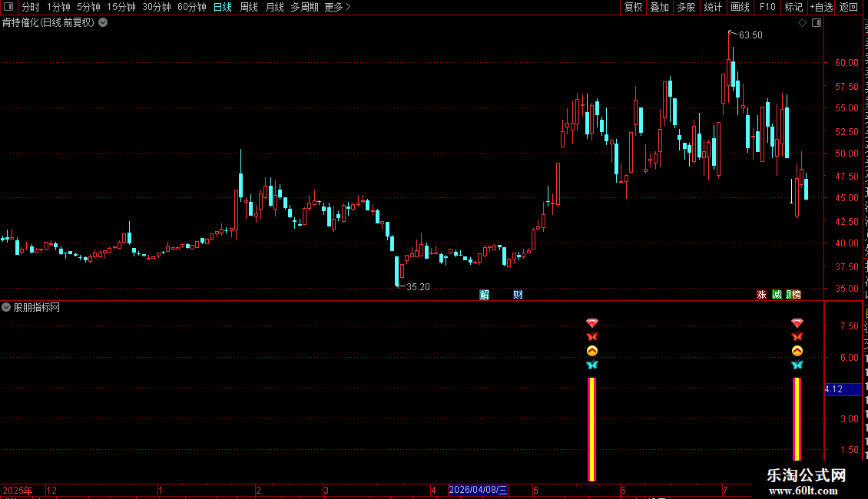
Task: Click the left magenta-yellow signal bar
Action: click(x=591, y=429)
